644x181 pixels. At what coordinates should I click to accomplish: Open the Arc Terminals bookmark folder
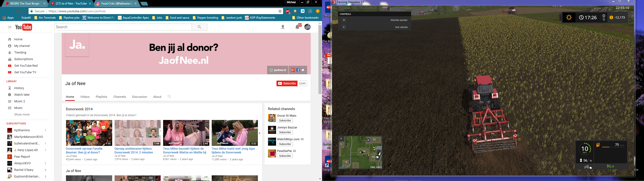(x=45, y=18)
